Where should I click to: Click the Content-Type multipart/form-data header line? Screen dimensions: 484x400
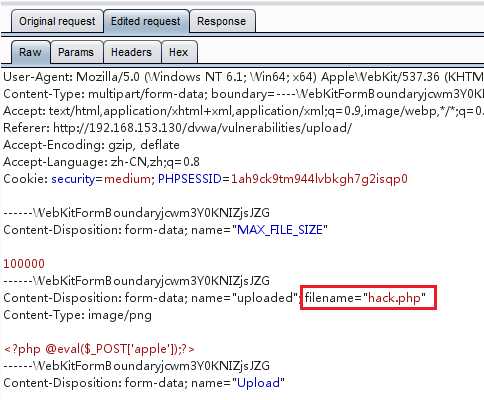[243, 94]
